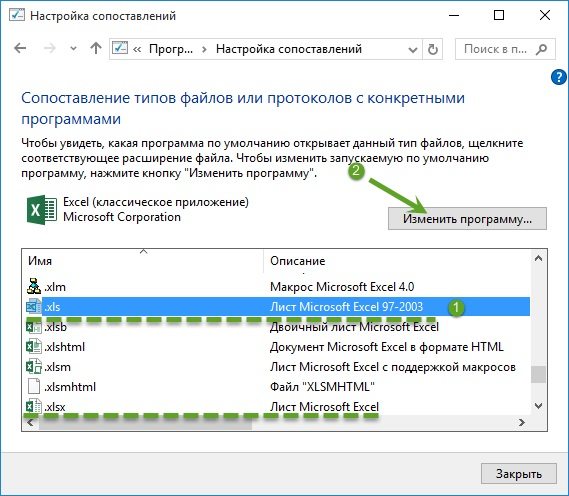
Task: Click the .xlsx file icon
Action: tap(34, 406)
